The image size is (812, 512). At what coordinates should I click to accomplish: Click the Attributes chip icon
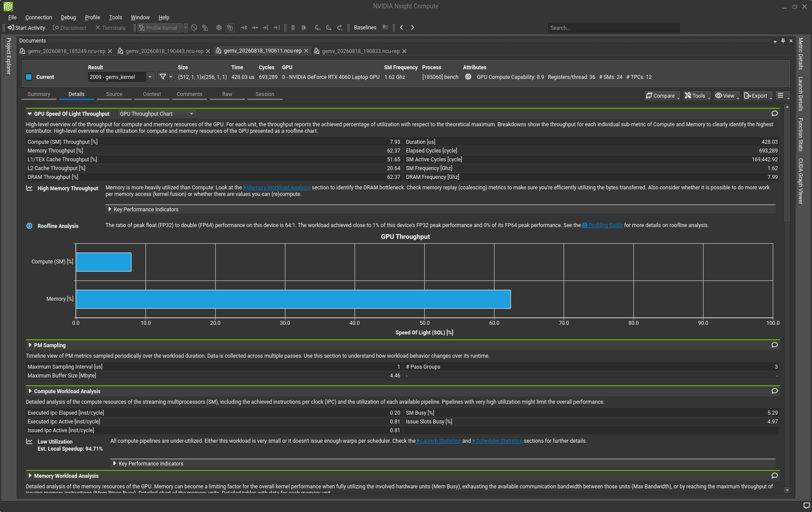pyautogui.click(x=468, y=77)
